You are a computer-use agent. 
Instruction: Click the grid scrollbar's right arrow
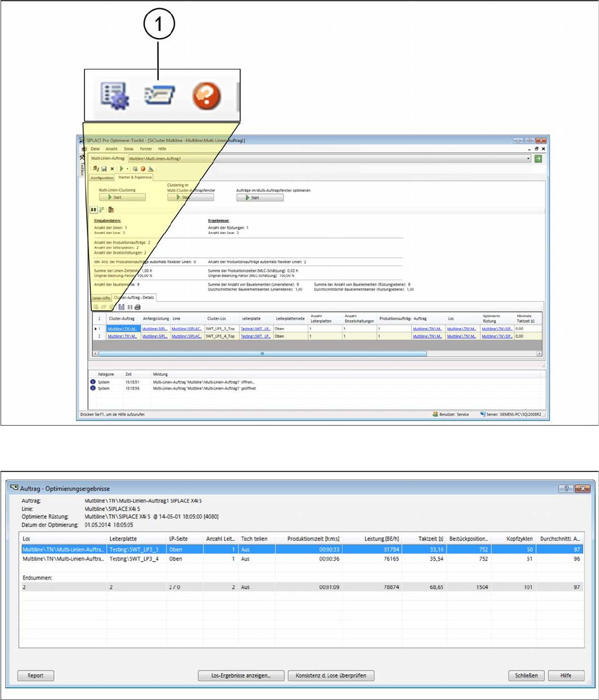pyautogui.click(x=539, y=353)
